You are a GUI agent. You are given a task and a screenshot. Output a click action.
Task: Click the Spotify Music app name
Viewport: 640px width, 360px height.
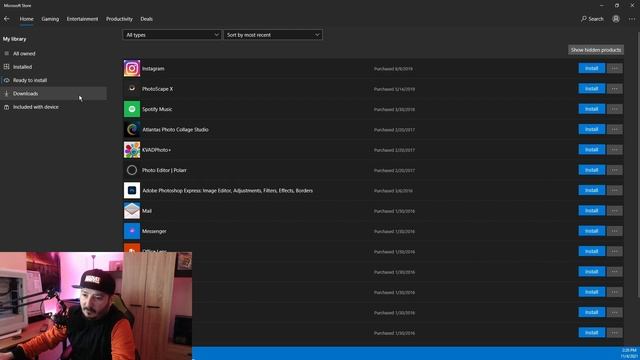157,109
